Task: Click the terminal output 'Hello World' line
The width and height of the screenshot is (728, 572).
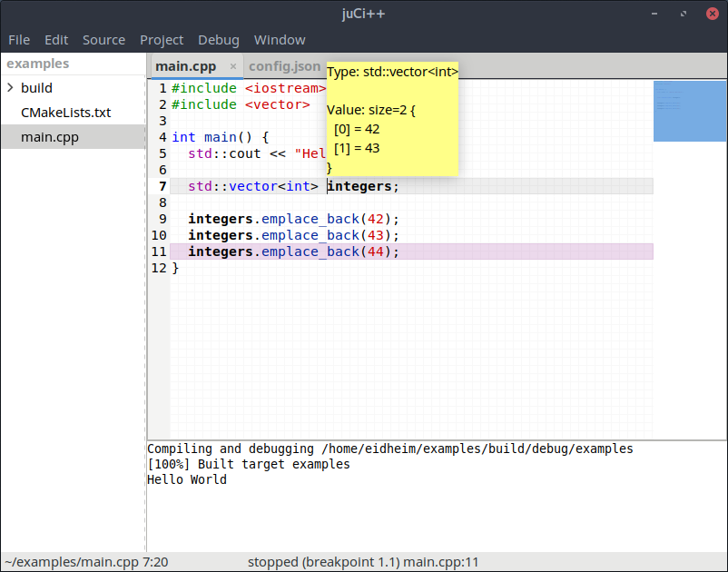Action: 187,479
